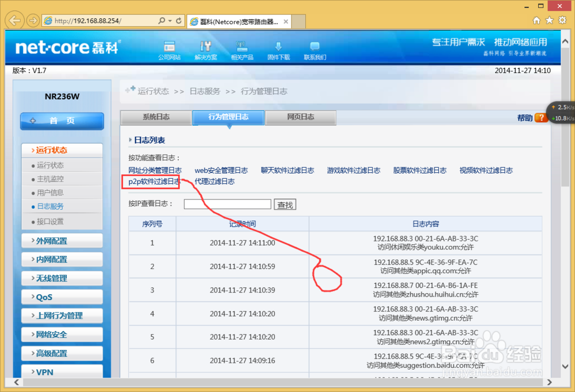The image size is (575, 392).
Task: Switch to the 系统日志 tab
Action: coord(155,117)
